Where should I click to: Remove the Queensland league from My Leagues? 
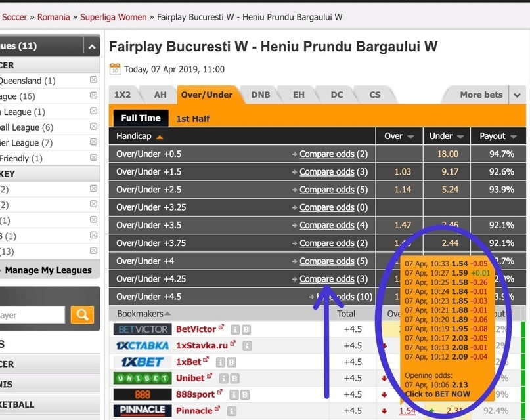[x=93, y=80]
